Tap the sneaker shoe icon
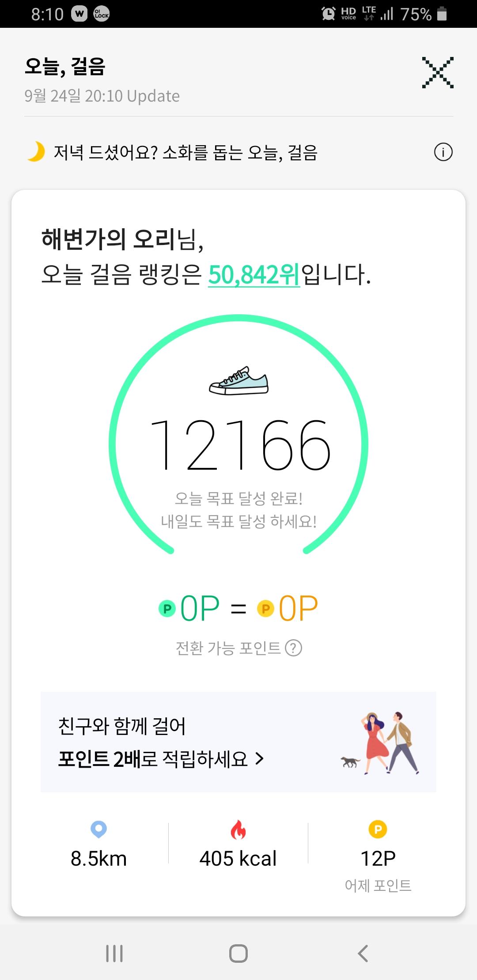This screenshot has width=477, height=980. [238, 381]
